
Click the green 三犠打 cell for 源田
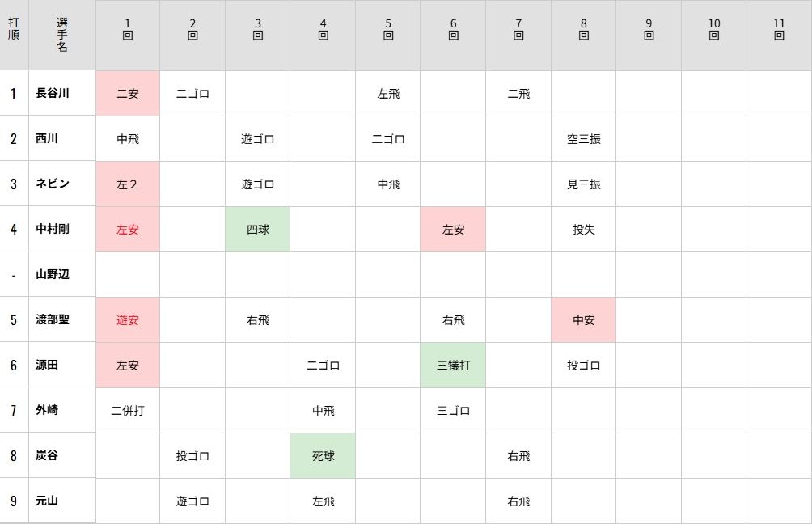click(453, 365)
